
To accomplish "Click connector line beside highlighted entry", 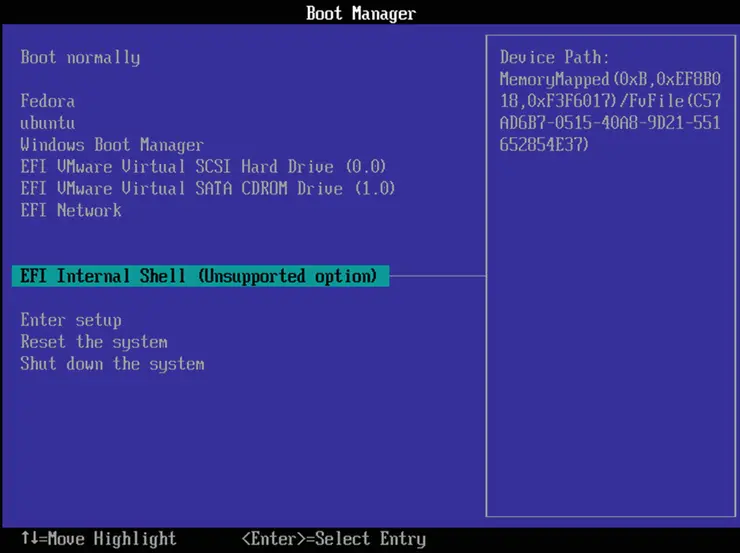I will 437,277.
